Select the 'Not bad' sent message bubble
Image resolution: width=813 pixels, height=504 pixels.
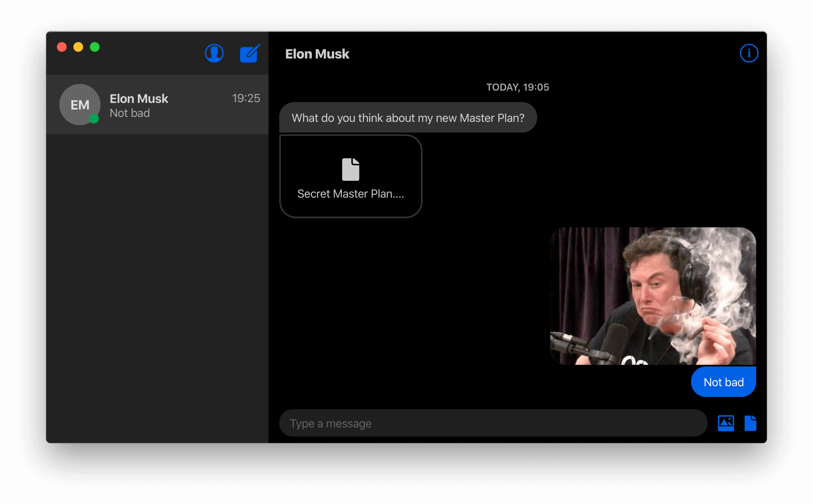[723, 382]
